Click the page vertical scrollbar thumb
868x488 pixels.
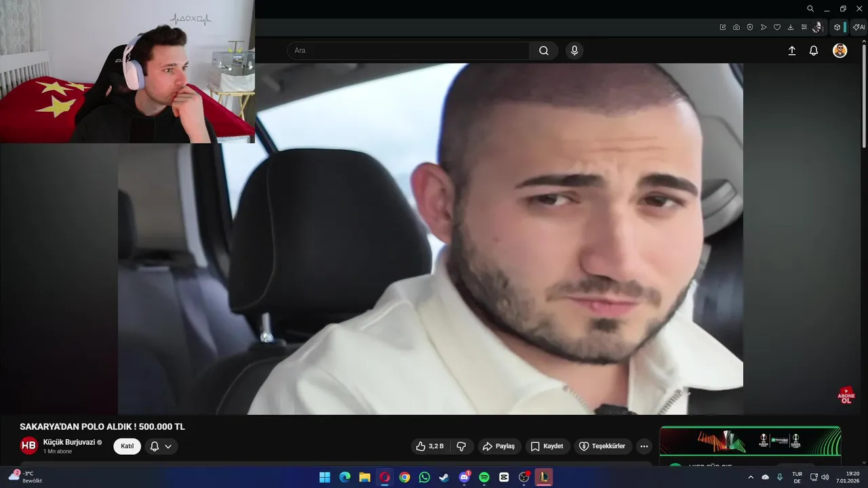pyautogui.click(x=864, y=95)
